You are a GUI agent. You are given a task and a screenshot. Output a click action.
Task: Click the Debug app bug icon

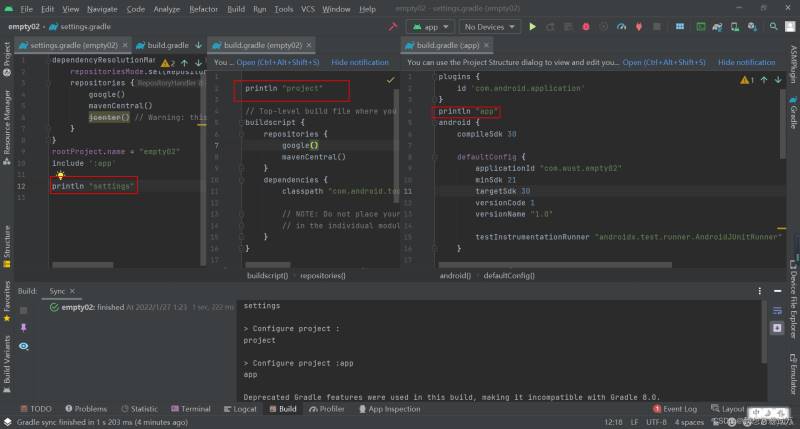point(586,27)
